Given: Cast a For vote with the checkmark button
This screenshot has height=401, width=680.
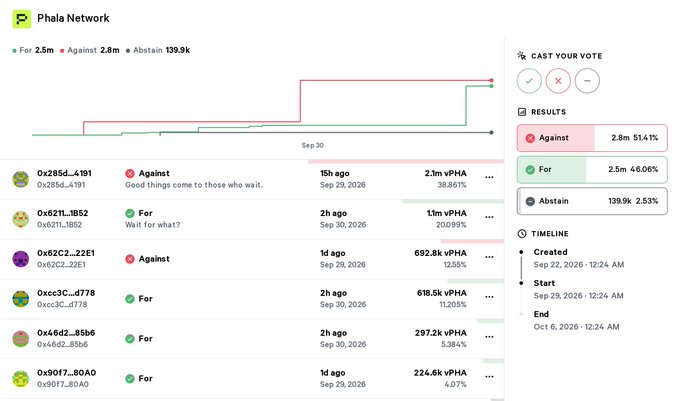Looking at the screenshot, I should coord(529,81).
